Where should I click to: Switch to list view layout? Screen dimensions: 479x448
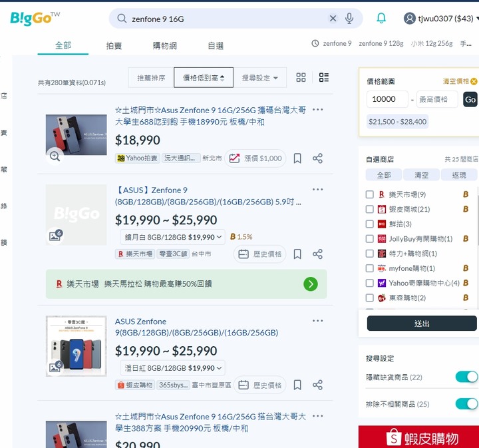(324, 78)
